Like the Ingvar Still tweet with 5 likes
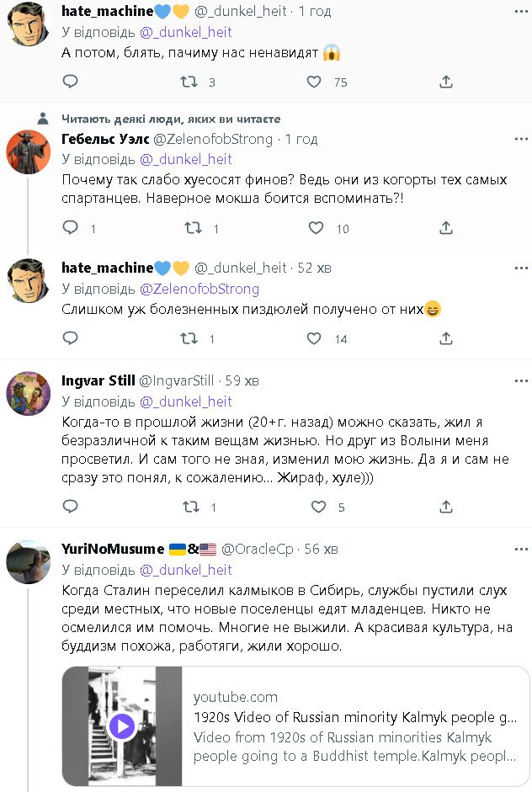532x792 pixels. (318, 508)
